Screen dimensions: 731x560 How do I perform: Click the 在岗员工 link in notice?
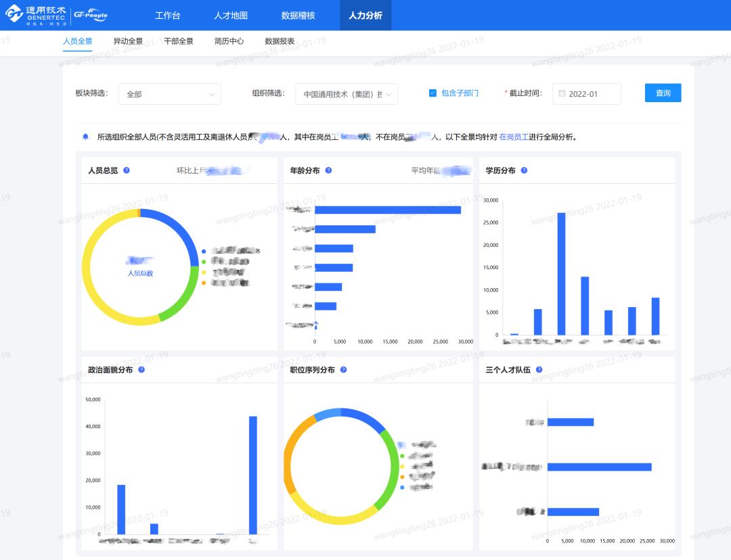(513, 137)
